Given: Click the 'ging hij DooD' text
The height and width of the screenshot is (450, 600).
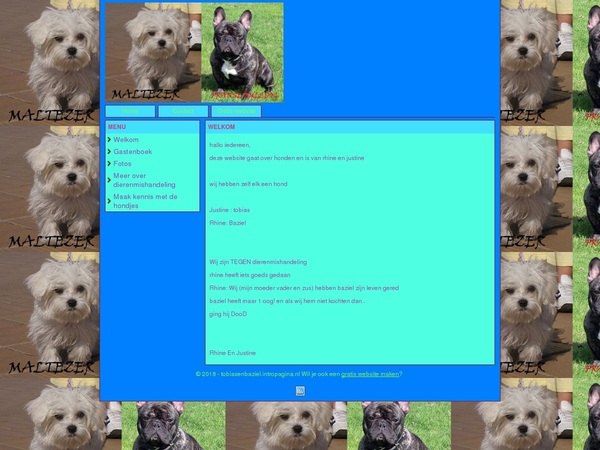Looking at the screenshot, I should point(228,314).
